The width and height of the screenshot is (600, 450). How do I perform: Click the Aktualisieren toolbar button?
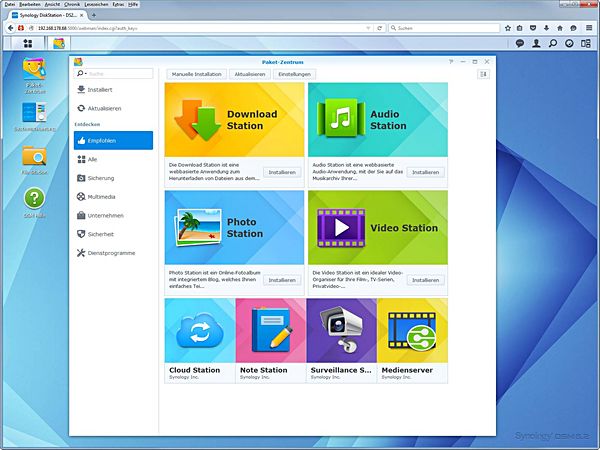click(x=250, y=74)
